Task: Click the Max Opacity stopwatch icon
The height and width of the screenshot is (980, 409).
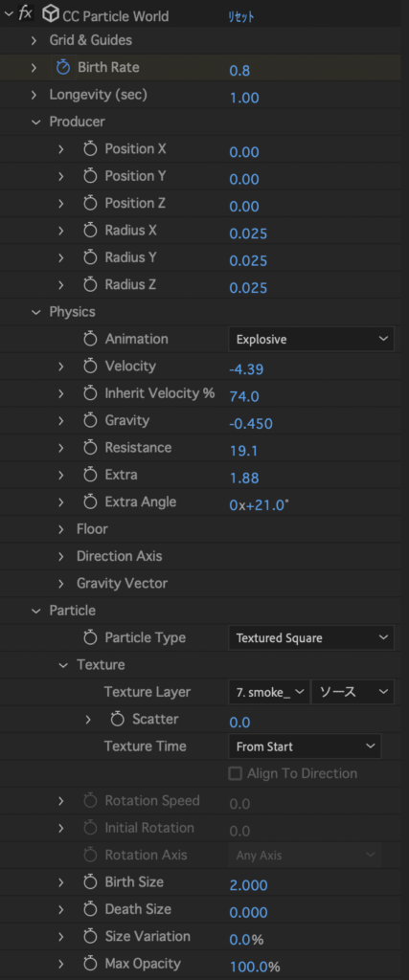Action: [x=91, y=965]
